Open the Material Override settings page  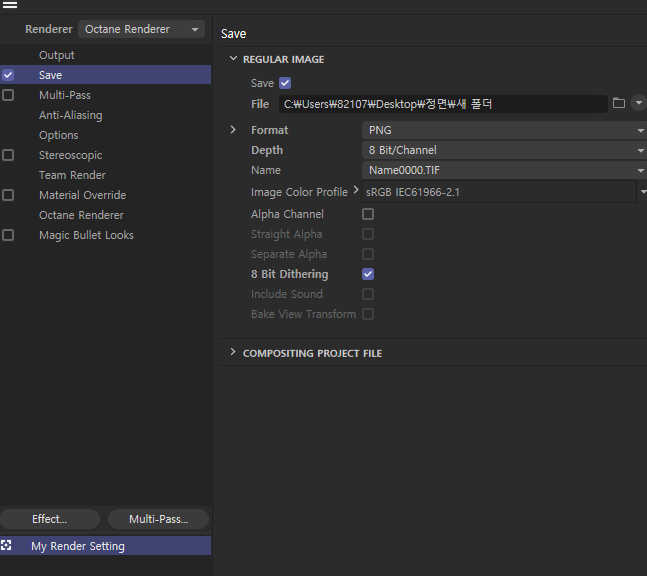(83, 195)
